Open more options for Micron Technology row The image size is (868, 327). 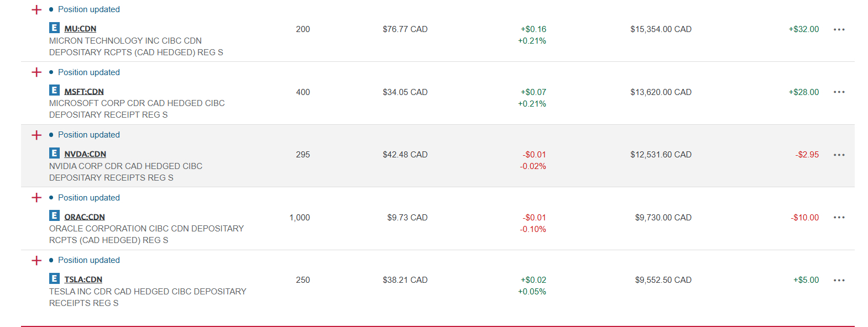coord(839,29)
